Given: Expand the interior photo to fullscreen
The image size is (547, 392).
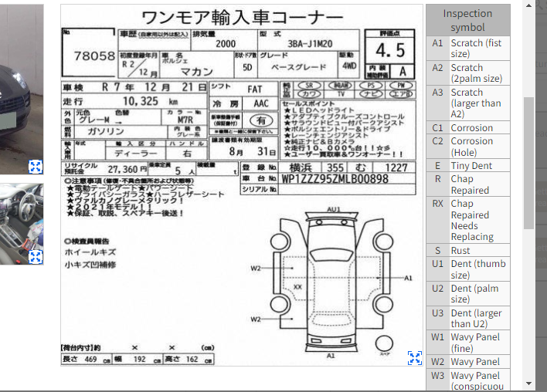Looking at the screenshot, I should tap(36, 257).
